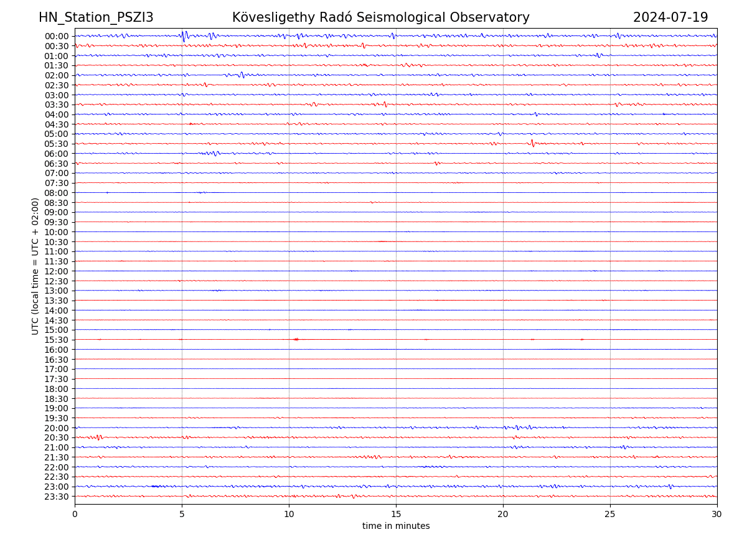Click the 08:00 time label
Viewport: 747px width, 560px height.
pyautogui.click(x=57, y=193)
